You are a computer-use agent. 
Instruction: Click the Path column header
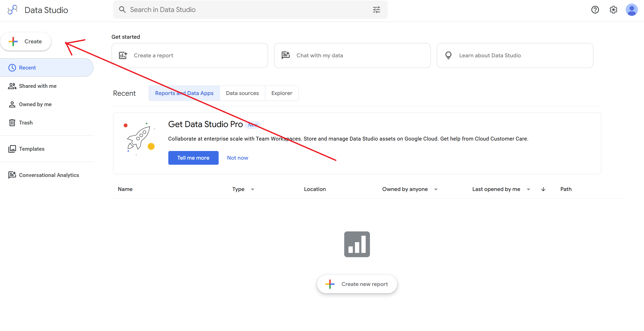[566, 189]
